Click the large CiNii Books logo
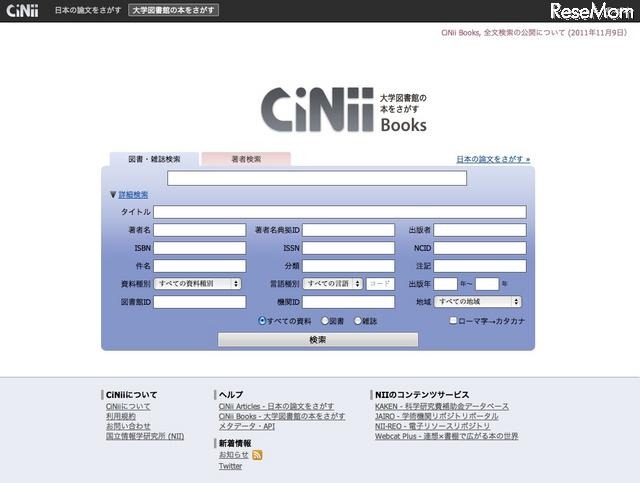 pyautogui.click(x=344, y=110)
